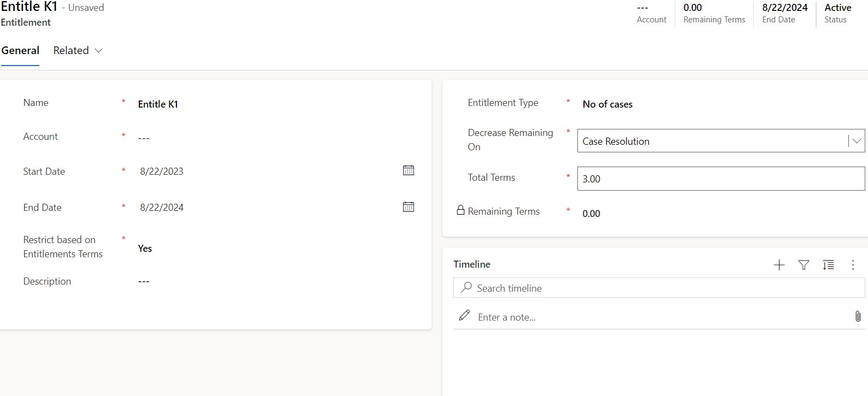868x396 pixels.
Task: Select the General tab
Action: pyautogui.click(x=20, y=50)
